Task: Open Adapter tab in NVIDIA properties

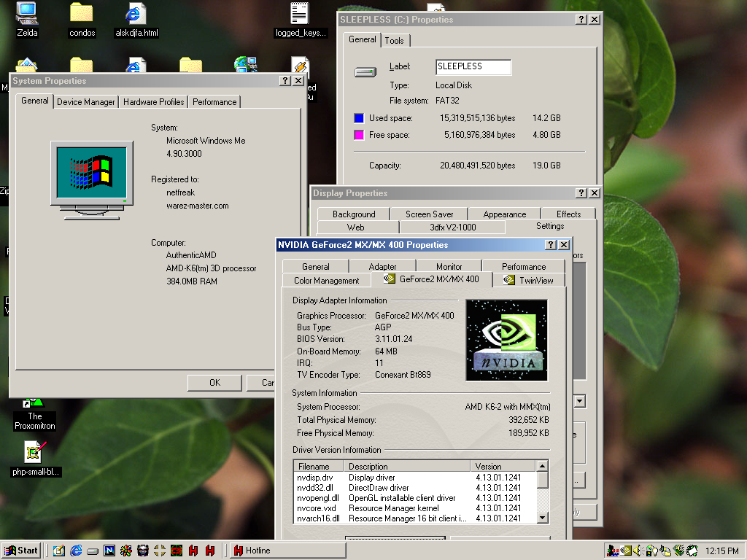Action: click(x=382, y=267)
